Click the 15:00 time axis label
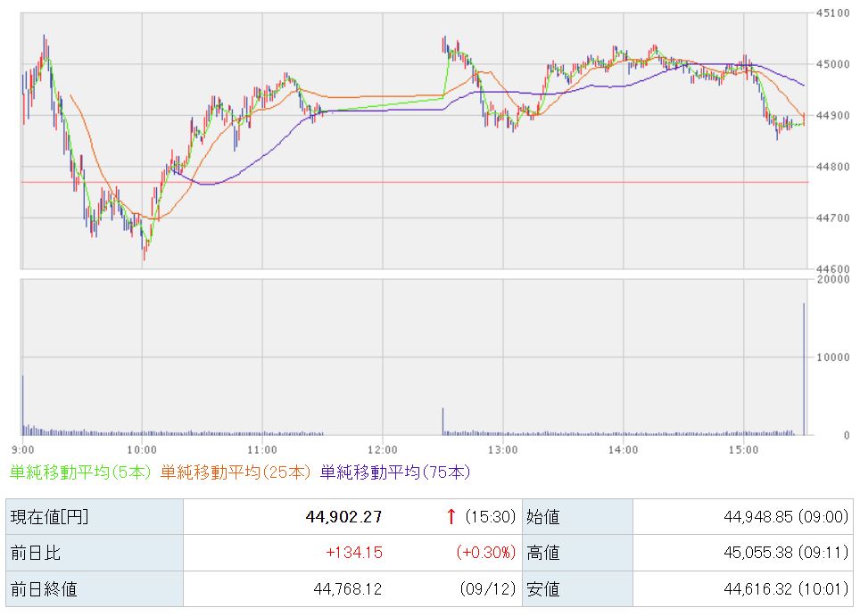This screenshot has width=860, height=616. coord(744,450)
